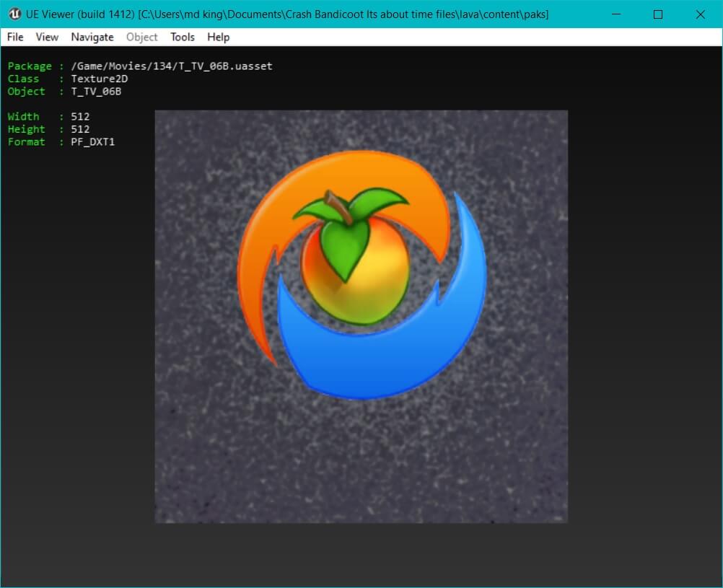Minimize the UE Viewer window
The image size is (723, 588).
coord(615,14)
